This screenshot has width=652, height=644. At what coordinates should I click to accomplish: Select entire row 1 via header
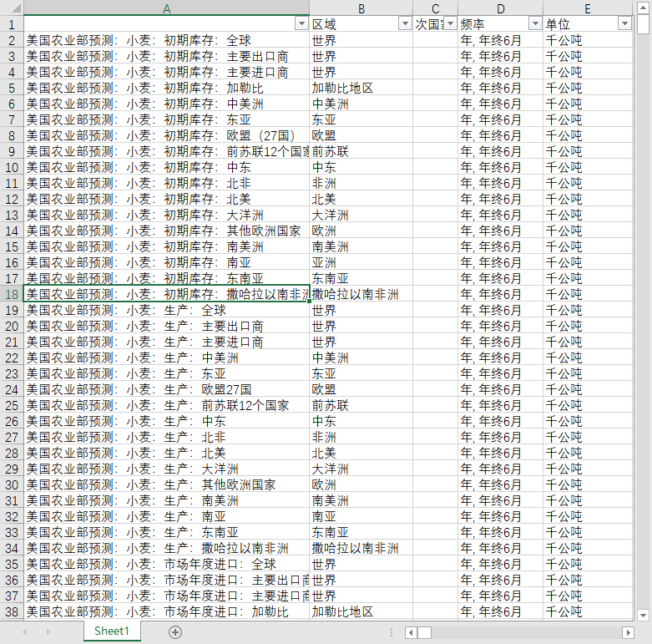pyautogui.click(x=12, y=24)
